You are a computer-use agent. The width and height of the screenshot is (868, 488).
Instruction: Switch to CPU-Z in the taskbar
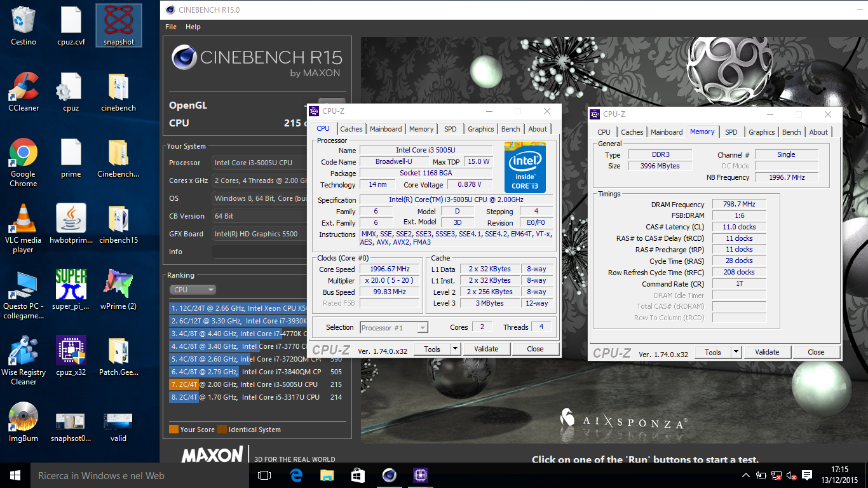[420, 475]
